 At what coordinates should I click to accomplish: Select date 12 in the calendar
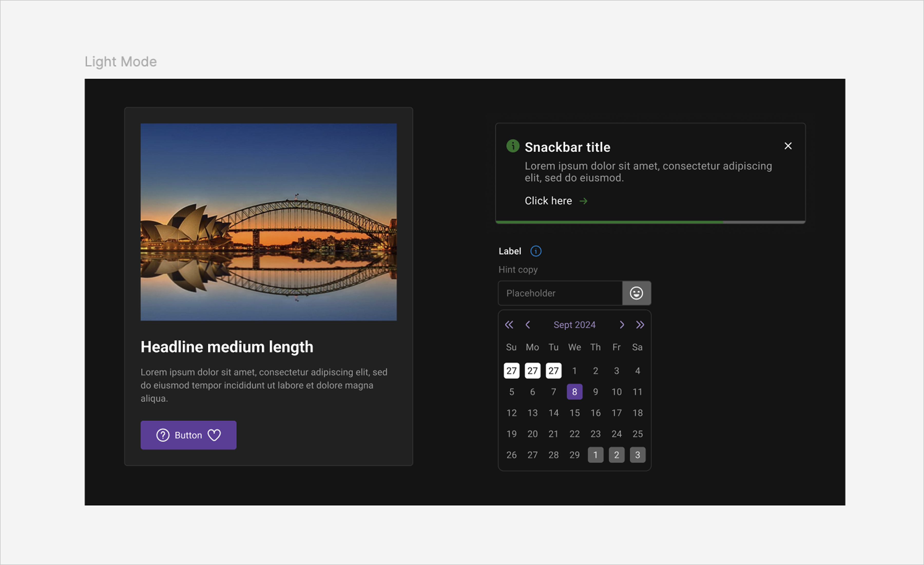512,413
